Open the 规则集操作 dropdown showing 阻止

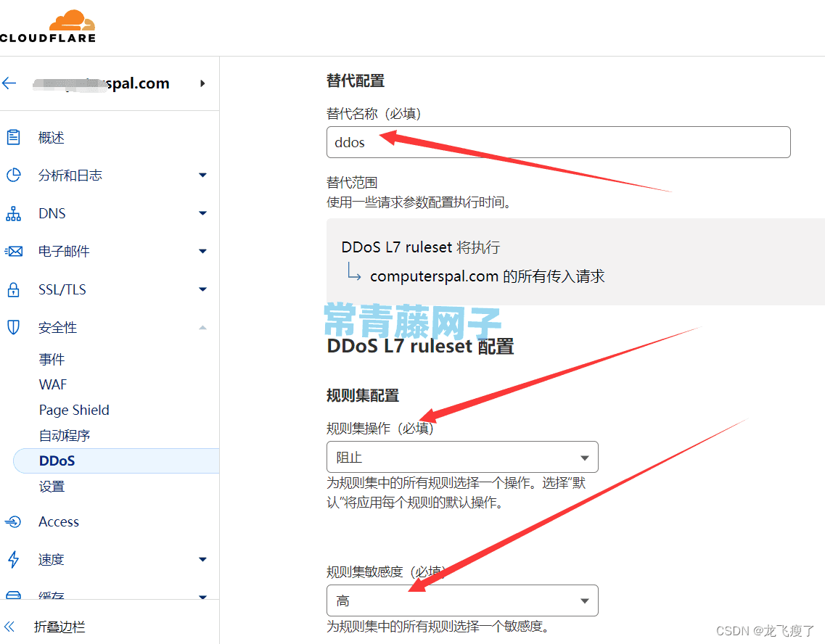462,457
